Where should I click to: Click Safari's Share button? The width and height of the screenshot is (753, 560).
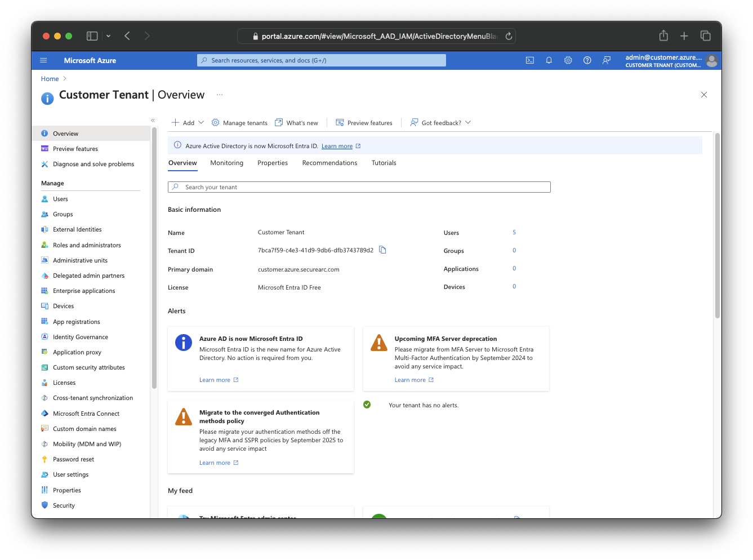pyautogui.click(x=663, y=35)
